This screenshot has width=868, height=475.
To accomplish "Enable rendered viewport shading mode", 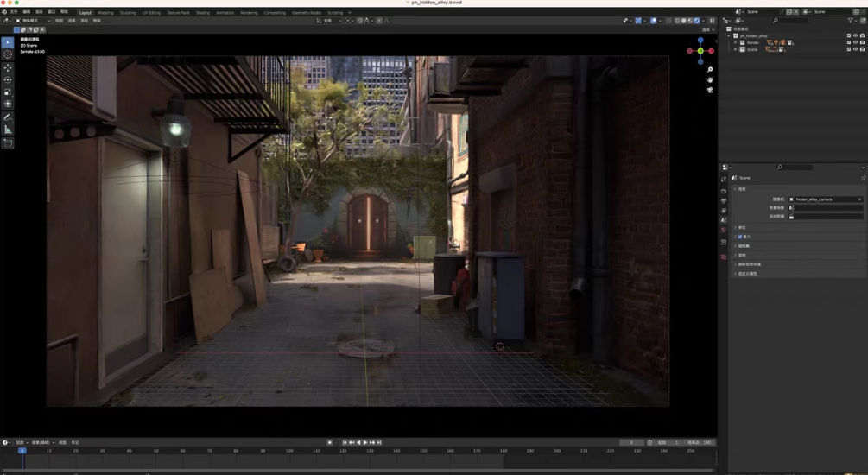I will click(x=697, y=21).
